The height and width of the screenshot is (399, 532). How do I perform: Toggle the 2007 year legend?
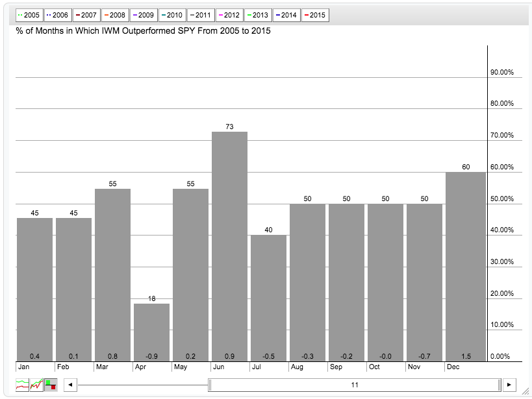[x=86, y=16]
